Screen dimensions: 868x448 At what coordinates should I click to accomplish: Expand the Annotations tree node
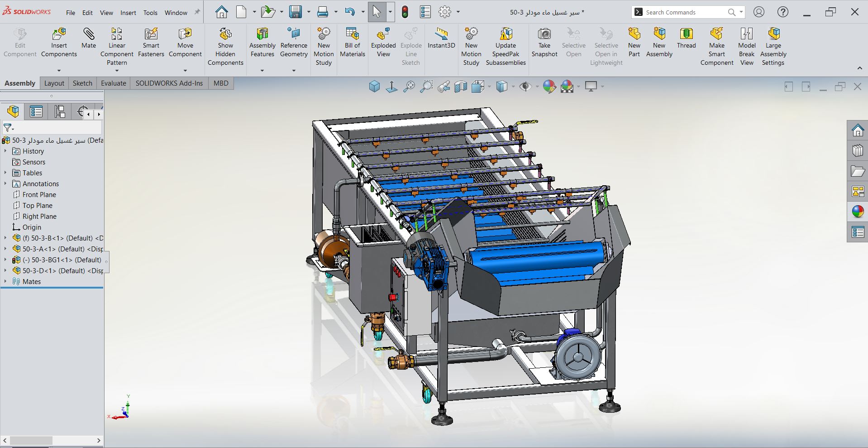point(5,184)
